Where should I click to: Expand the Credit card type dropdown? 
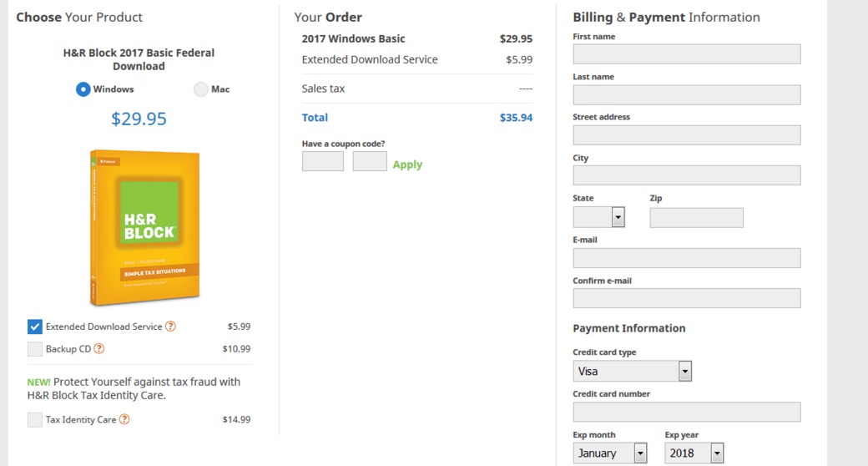click(x=633, y=371)
